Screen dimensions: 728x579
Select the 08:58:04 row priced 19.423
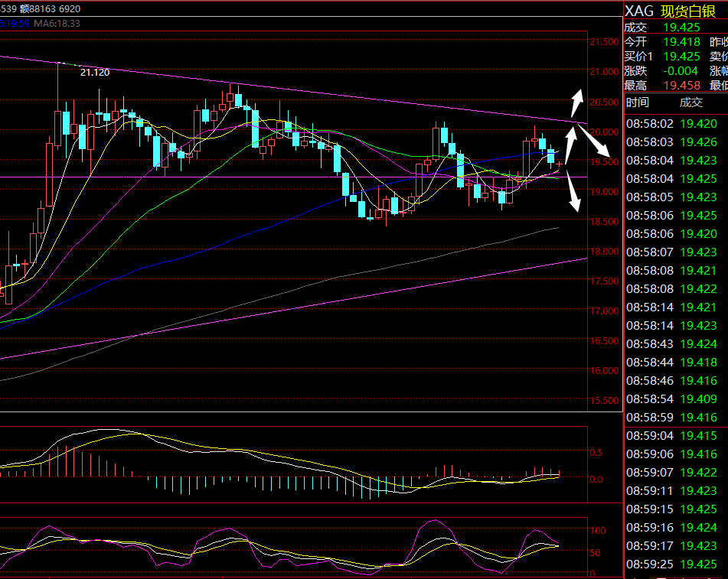click(x=671, y=161)
